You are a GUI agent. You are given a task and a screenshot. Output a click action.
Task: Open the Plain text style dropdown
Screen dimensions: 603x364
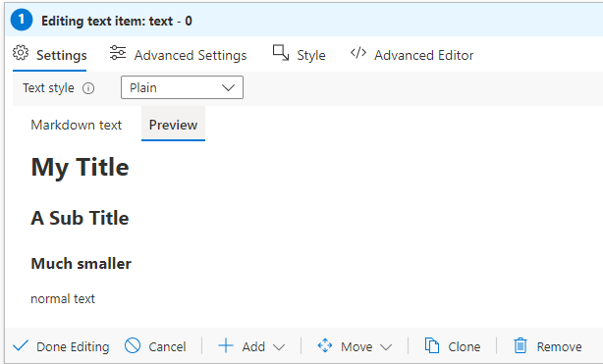pyautogui.click(x=182, y=87)
